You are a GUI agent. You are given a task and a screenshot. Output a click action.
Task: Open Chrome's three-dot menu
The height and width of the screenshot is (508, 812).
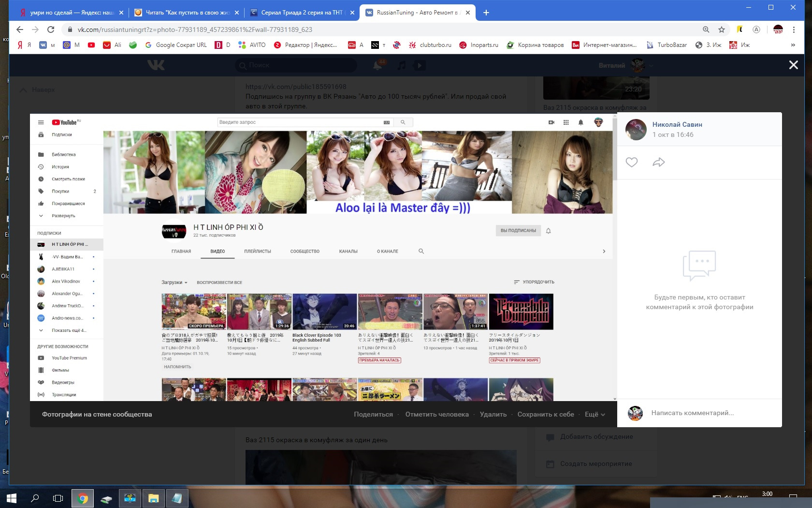point(794,30)
